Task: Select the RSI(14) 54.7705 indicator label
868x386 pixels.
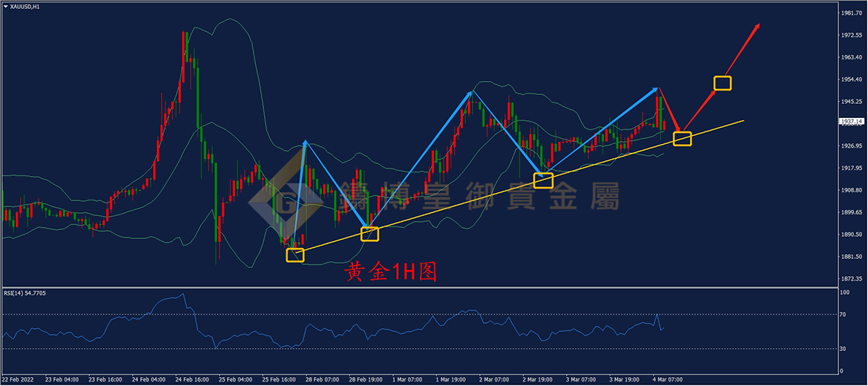Action: tap(24, 293)
